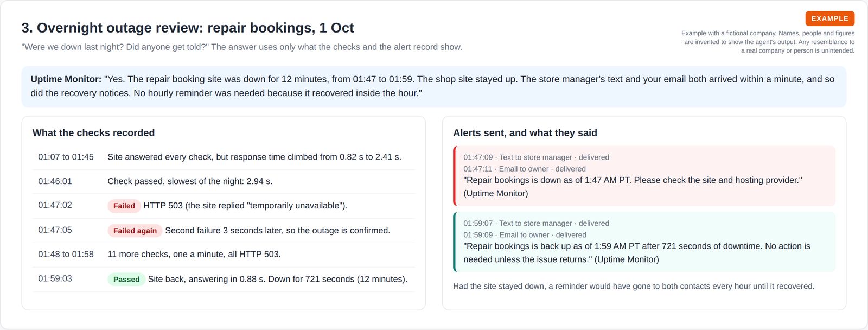Click the text 'HTTP 503 (the site replied...'
Screen dimensions: 868x330
pos(245,206)
